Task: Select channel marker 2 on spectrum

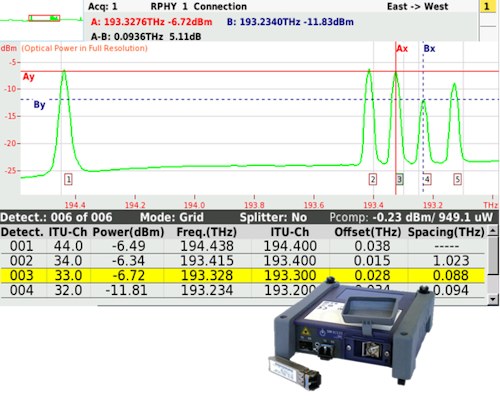Action: [373, 180]
